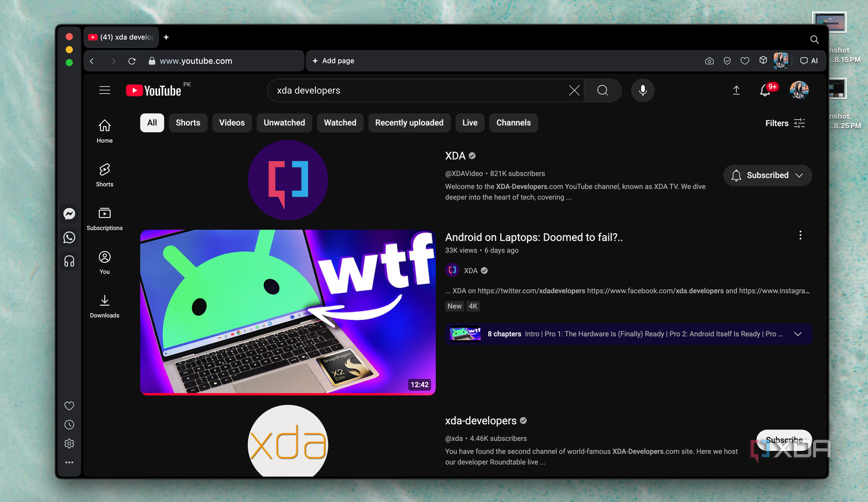Viewport: 868px width, 502px height.
Task: Select the Shorts filter chip
Action: click(x=188, y=123)
